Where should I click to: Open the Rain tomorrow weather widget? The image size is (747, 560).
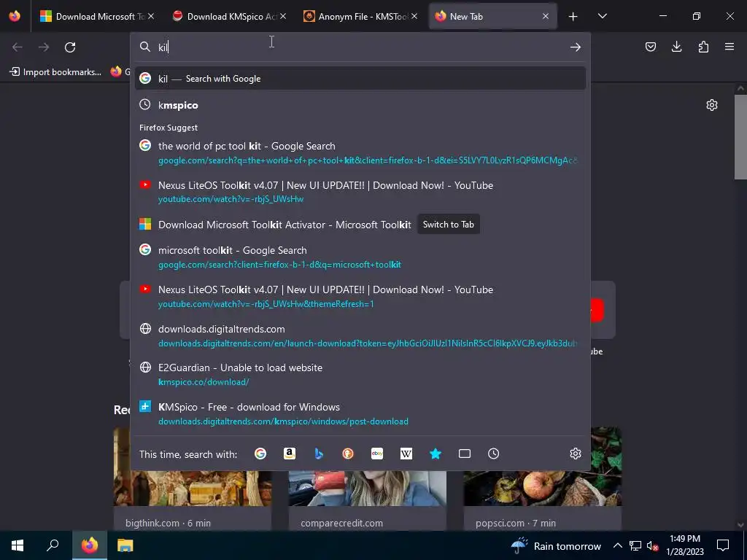556,545
